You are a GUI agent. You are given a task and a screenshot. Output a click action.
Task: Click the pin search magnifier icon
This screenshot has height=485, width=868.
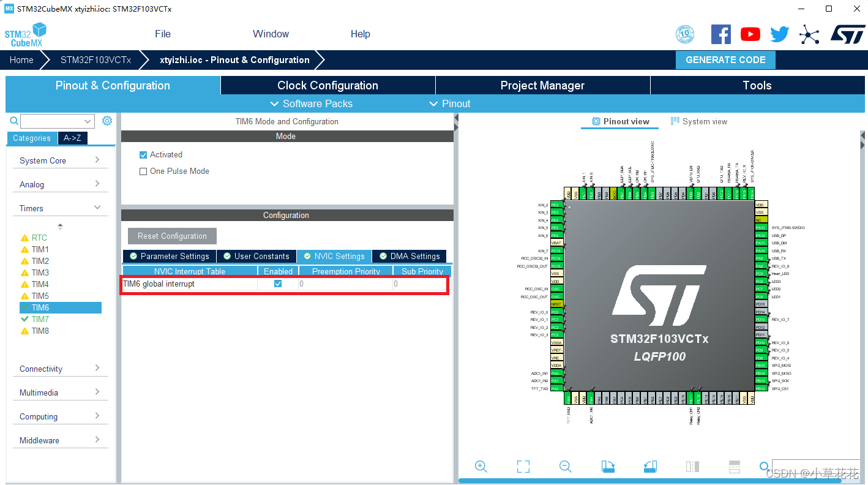click(x=764, y=467)
